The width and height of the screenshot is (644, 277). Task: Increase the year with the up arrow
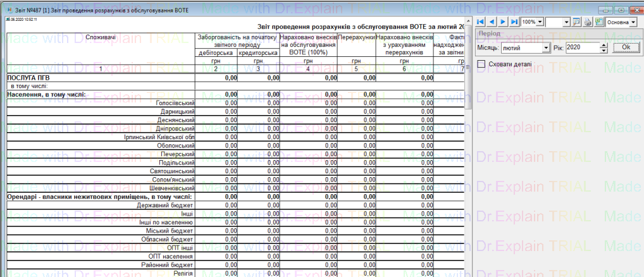(604, 46)
